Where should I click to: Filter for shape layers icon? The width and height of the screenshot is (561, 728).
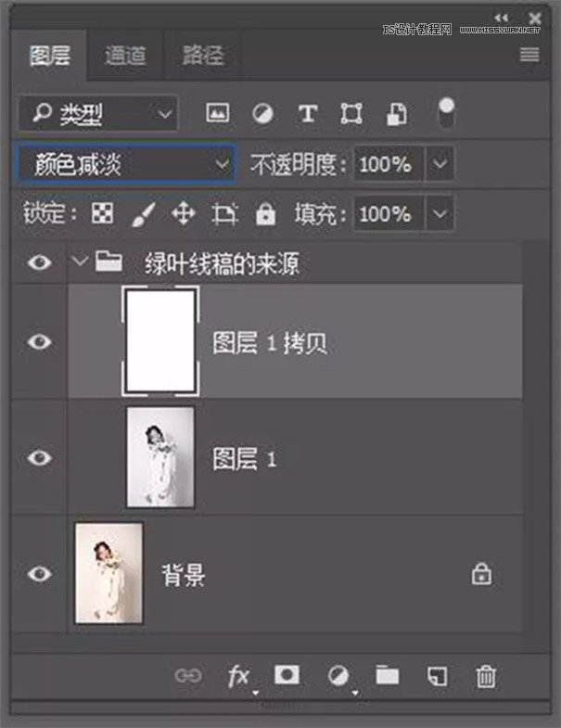coord(351,113)
